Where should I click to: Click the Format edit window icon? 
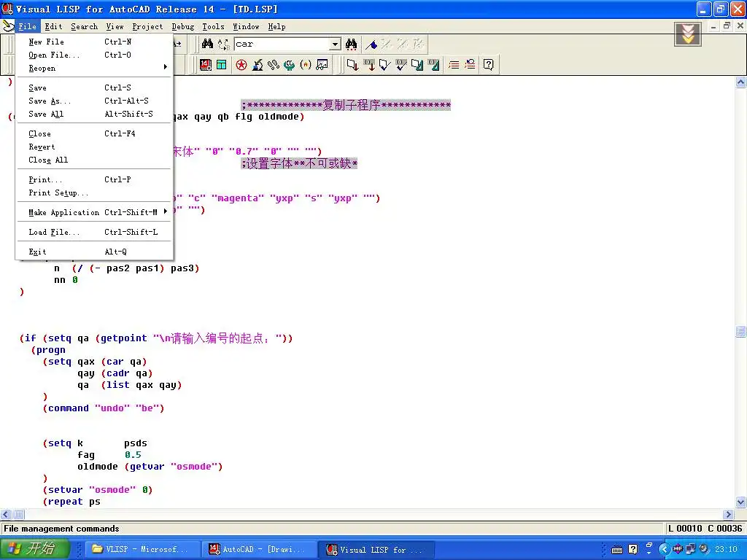pyautogui.click(x=417, y=65)
